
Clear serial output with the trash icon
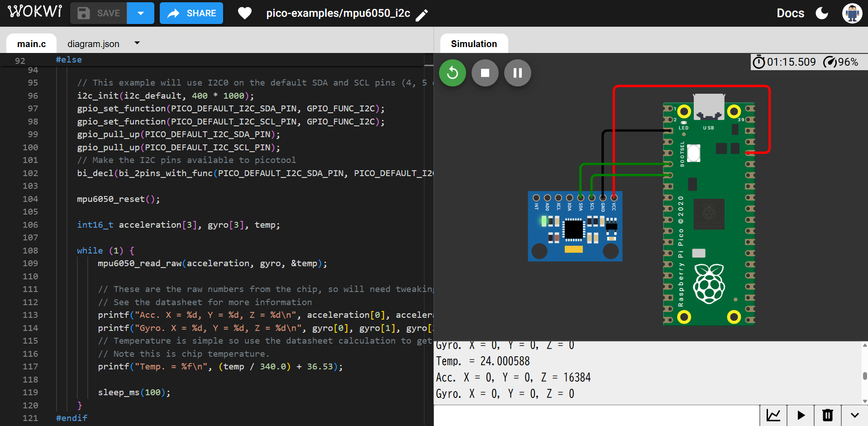[x=828, y=415]
